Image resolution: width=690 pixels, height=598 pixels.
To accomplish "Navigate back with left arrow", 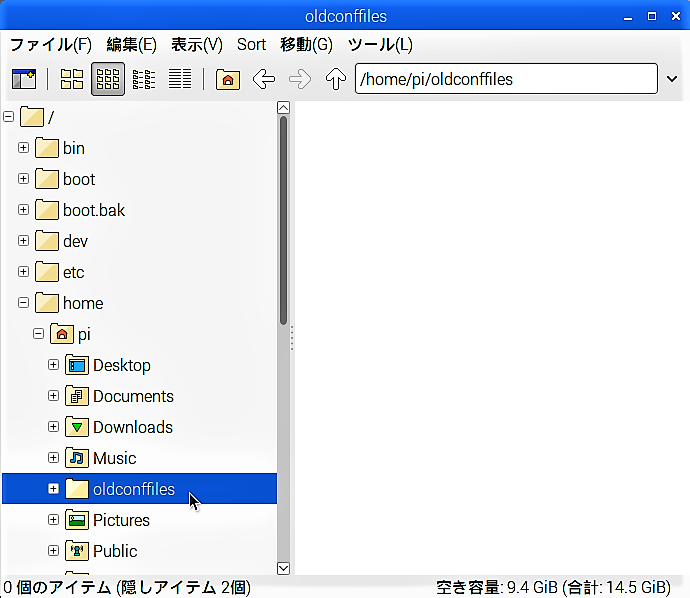I will click(x=264, y=79).
